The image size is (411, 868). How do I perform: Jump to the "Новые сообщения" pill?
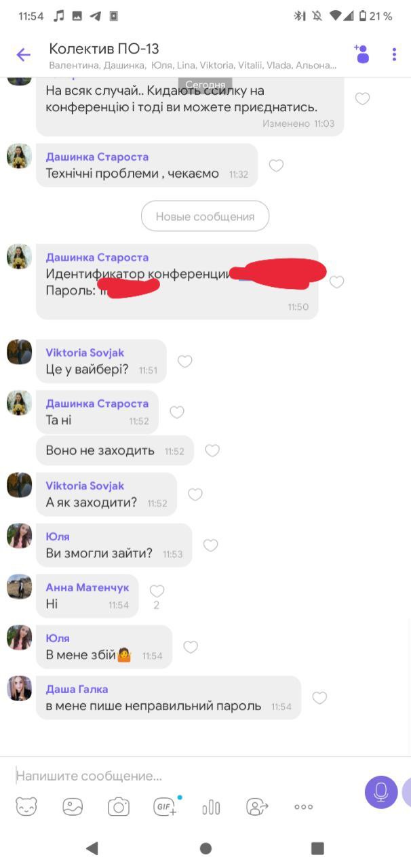point(205,216)
